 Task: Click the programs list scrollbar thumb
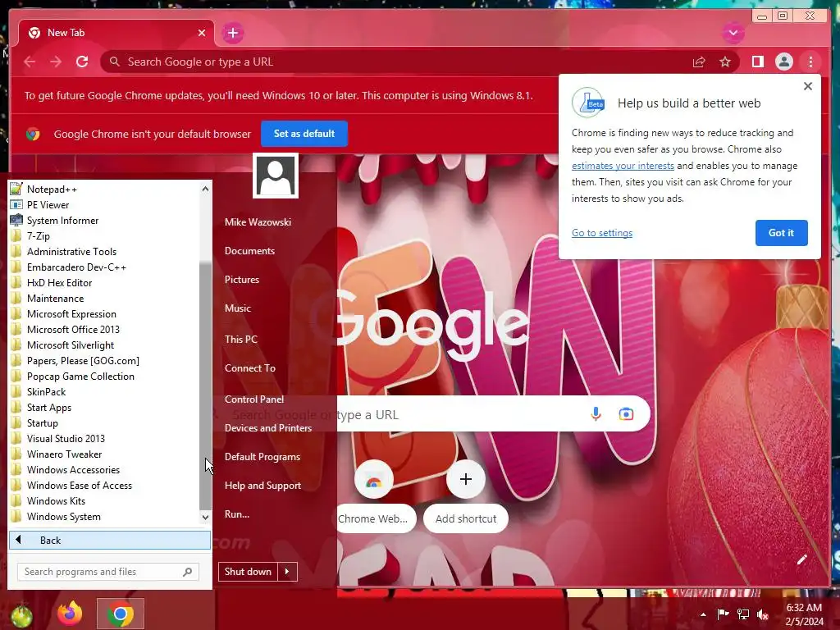pos(205,386)
